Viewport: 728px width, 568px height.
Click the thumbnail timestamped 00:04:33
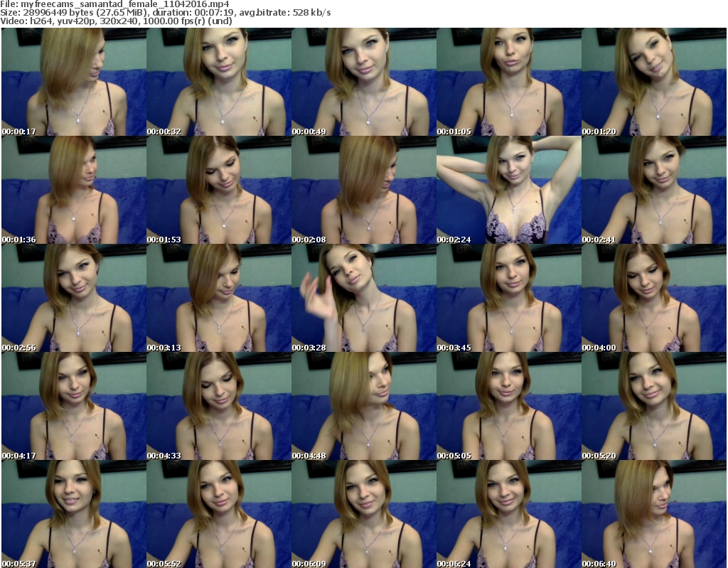coord(219,406)
